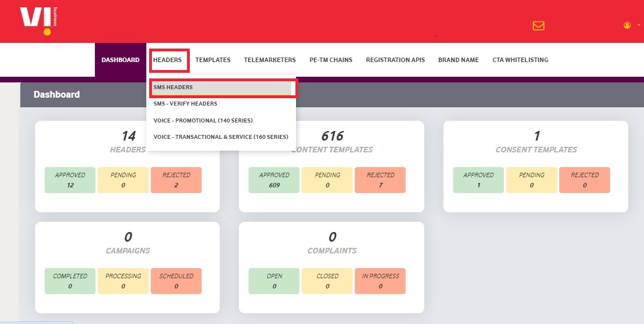Click Complaints Closed 0 box
Viewport: 644px width, 324px height.
point(327,281)
